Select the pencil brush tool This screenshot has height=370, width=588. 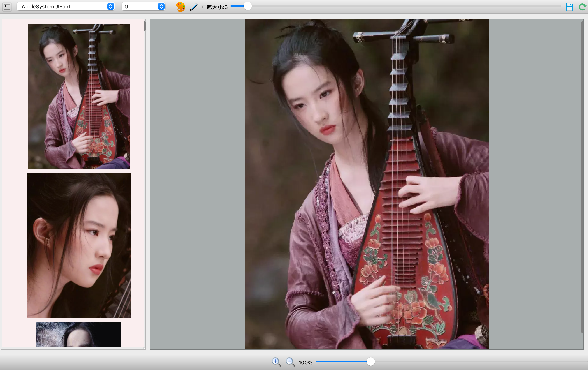point(194,7)
